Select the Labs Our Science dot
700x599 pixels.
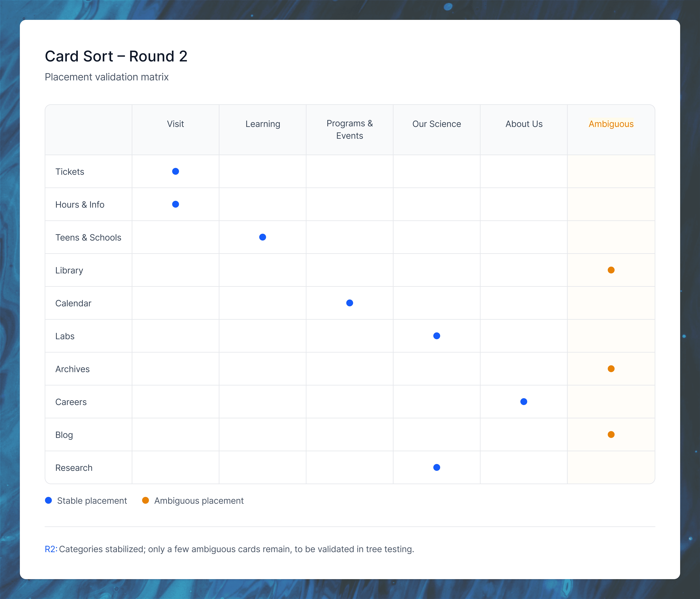click(x=436, y=336)
